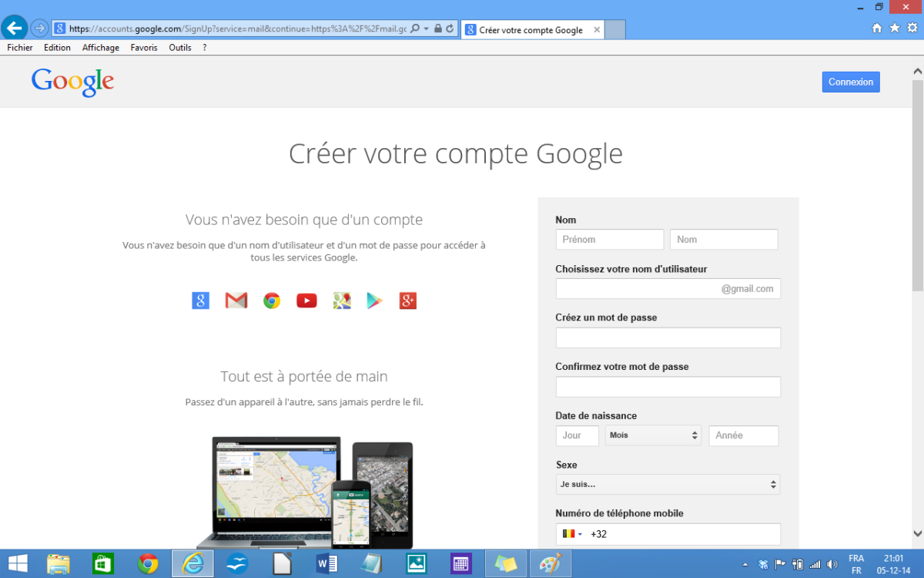Screen dimensions: 924x578
Task: Click the network signal icon in tray
Action: point(815,564)
